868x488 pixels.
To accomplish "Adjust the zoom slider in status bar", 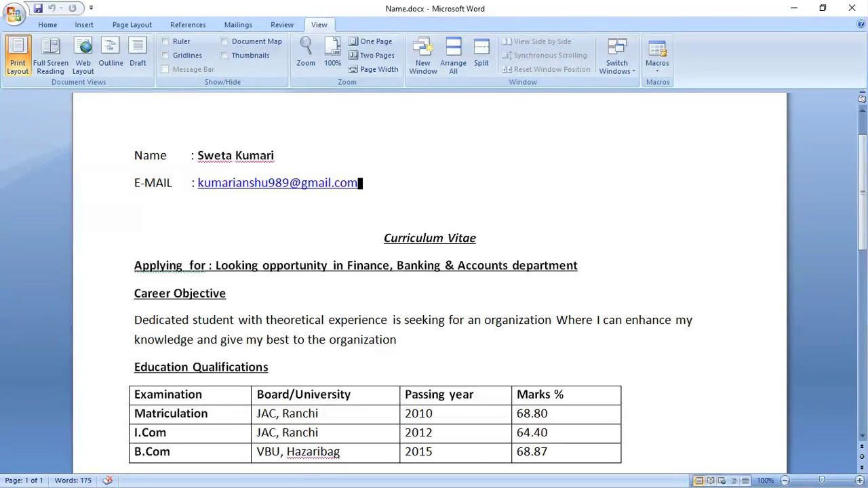I will click(821, 481).
